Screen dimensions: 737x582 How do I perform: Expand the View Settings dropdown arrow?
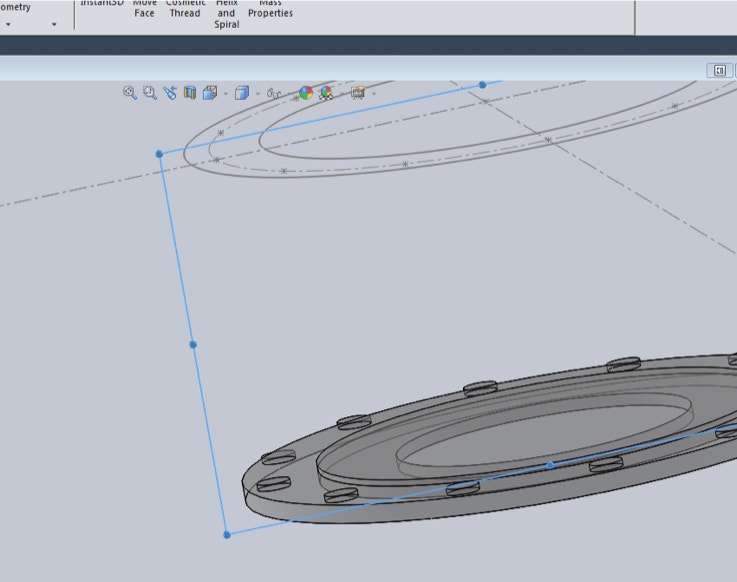pos(374,94)
